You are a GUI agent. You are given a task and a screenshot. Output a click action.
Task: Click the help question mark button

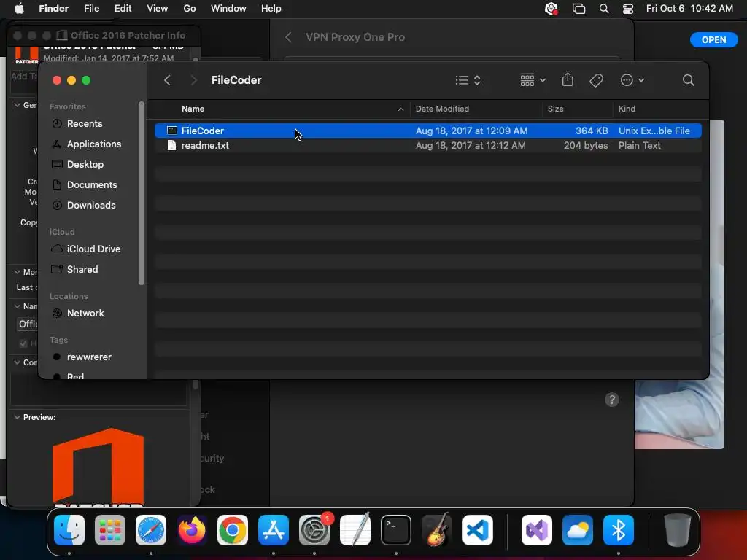coord(612,400)
